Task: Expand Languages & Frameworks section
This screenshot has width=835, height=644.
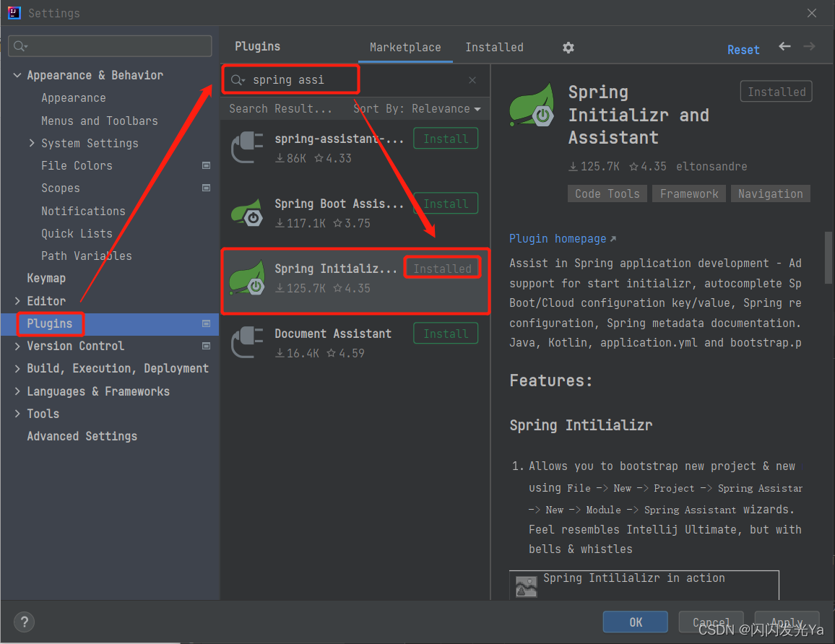Action: click(17, 391)
